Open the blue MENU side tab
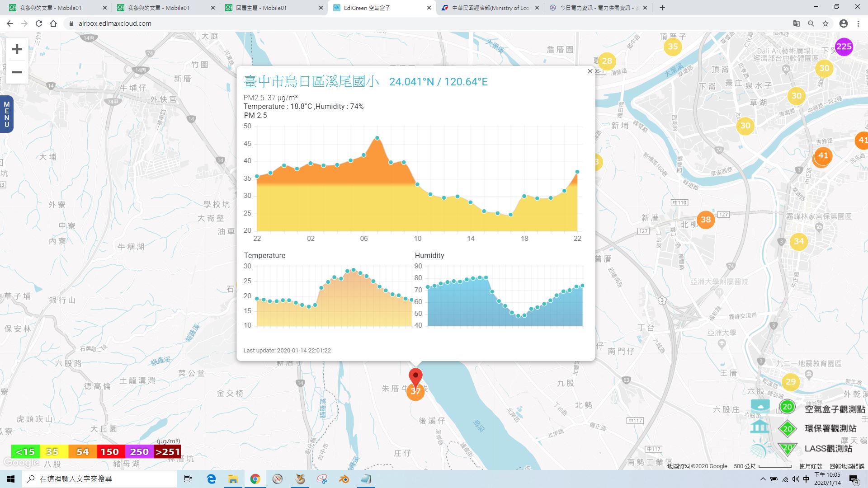 pyautogui.click(x=6, y=114)
